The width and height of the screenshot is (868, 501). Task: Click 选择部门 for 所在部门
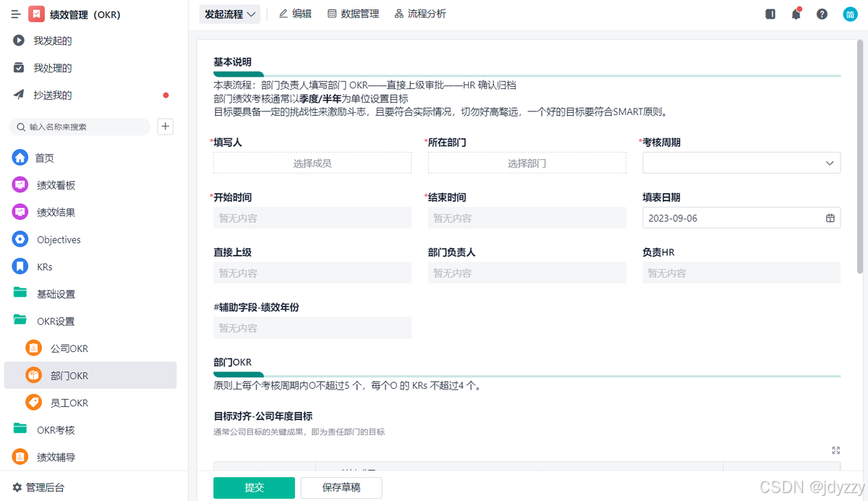click(527, 164)
